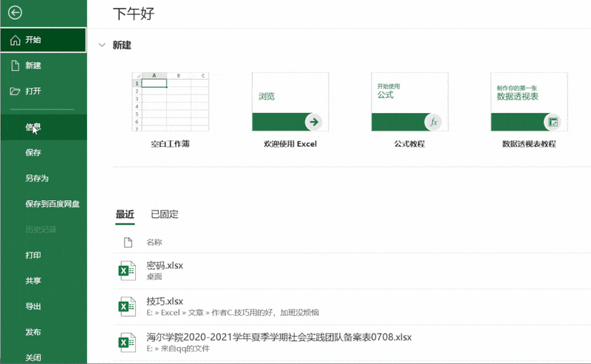
Task: Click the document icon in list header
Action: pyautogui.click(x=128, y=242)
